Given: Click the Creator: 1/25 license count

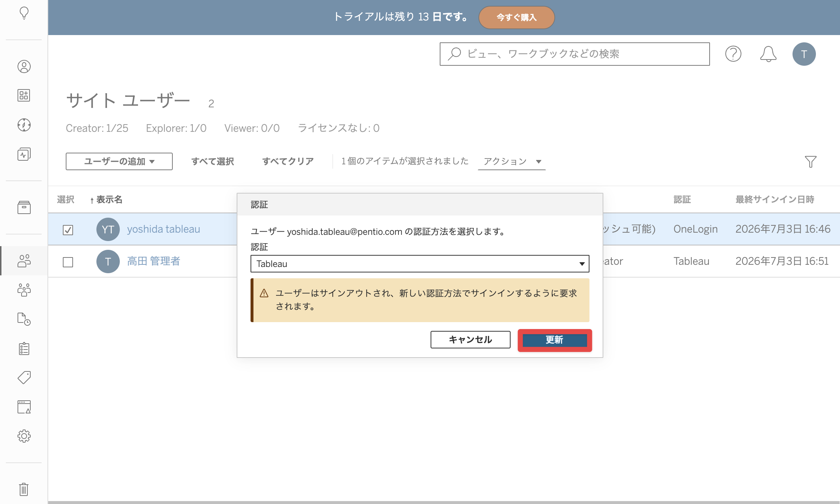Looking at the screenshot, I should tap(97, 128).
